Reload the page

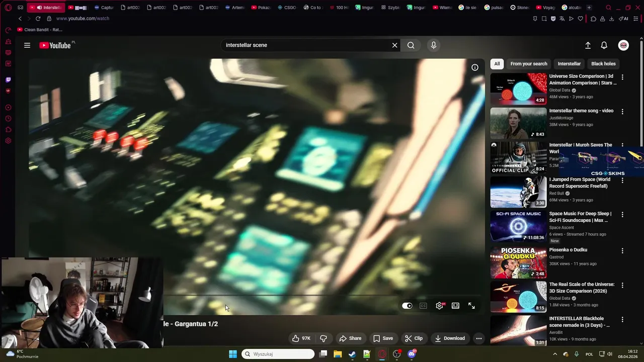point(38,19)
